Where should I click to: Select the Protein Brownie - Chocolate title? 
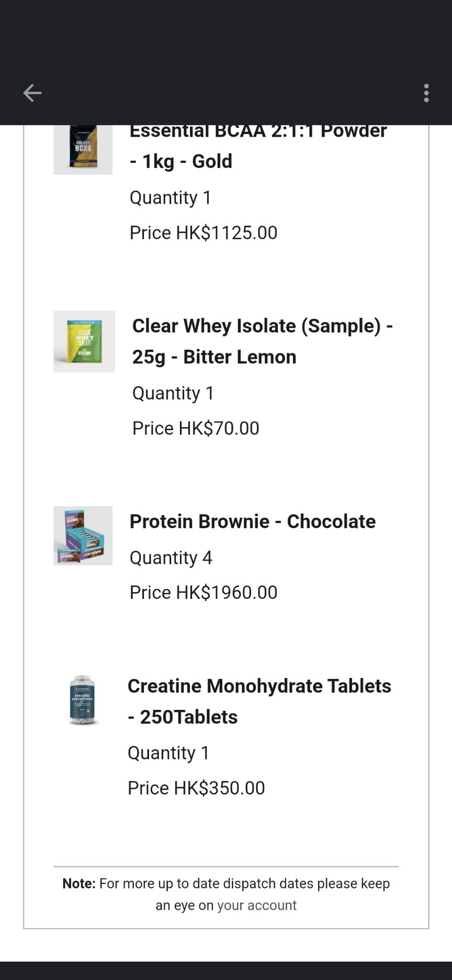253,521
